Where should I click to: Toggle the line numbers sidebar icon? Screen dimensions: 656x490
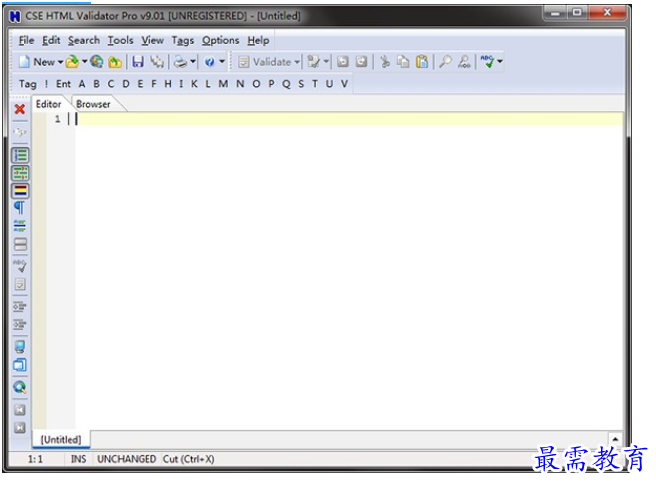coord(20,156)
